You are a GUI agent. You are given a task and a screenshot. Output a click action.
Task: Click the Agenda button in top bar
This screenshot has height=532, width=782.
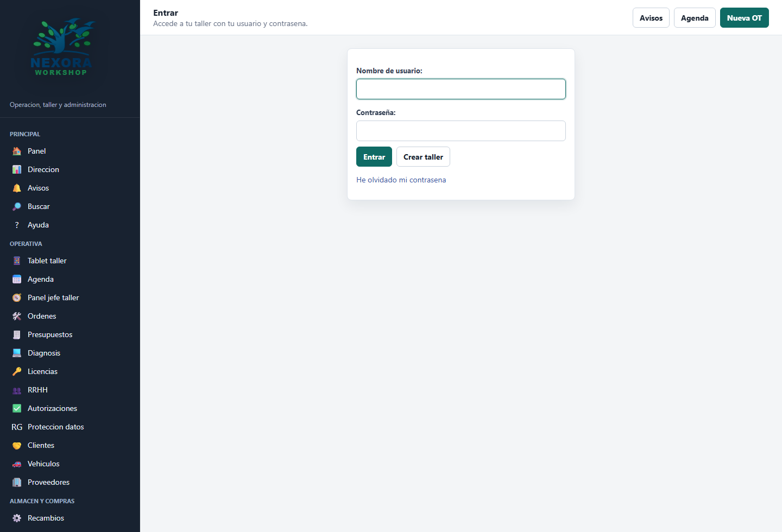(695, 18)
